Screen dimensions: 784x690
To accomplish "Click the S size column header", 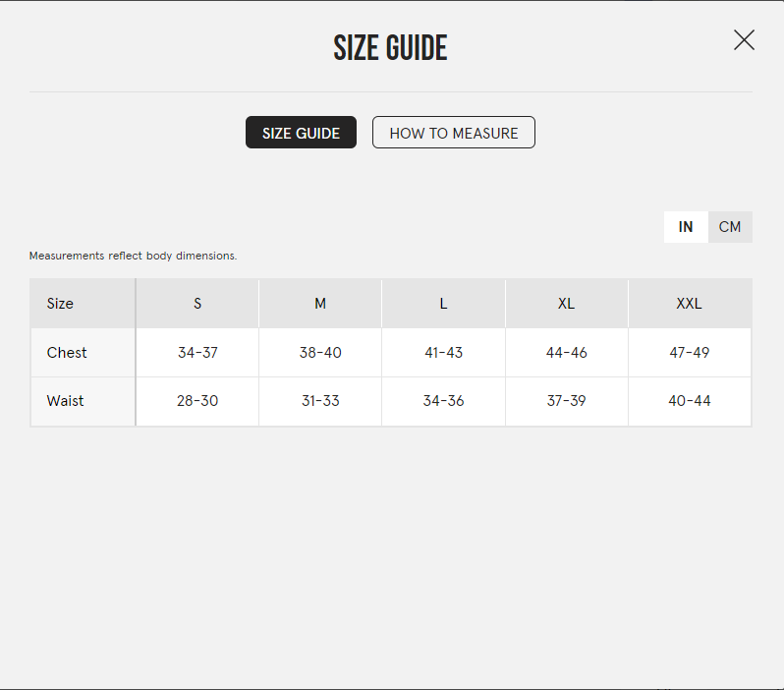I will [x=197, y=304].
